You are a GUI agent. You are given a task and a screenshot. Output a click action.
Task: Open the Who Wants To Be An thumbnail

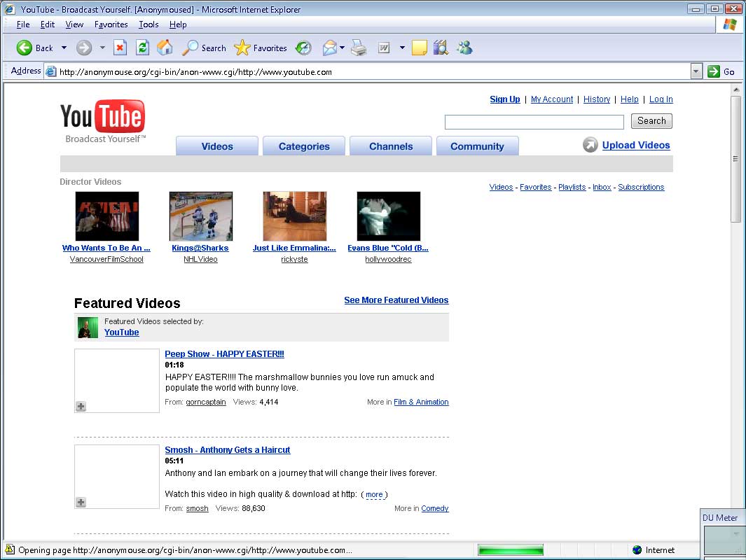(x=107, y=216)
